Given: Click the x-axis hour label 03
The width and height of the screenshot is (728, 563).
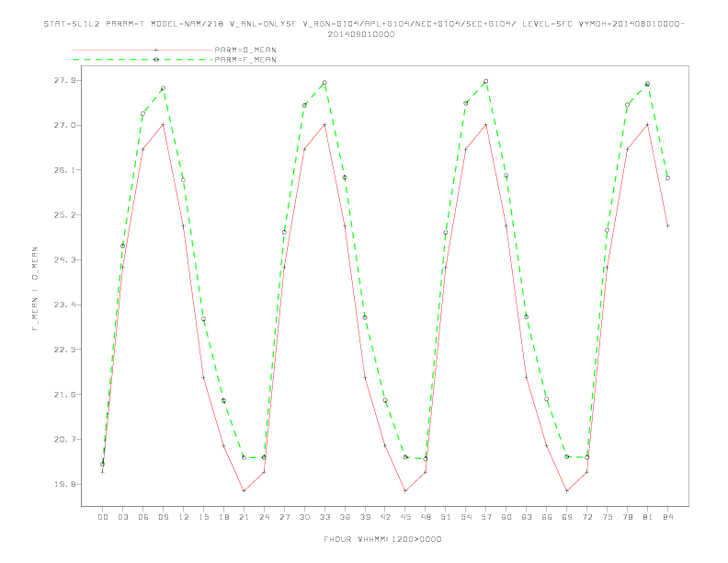Looking at the screenshot, I should (122, 517).
